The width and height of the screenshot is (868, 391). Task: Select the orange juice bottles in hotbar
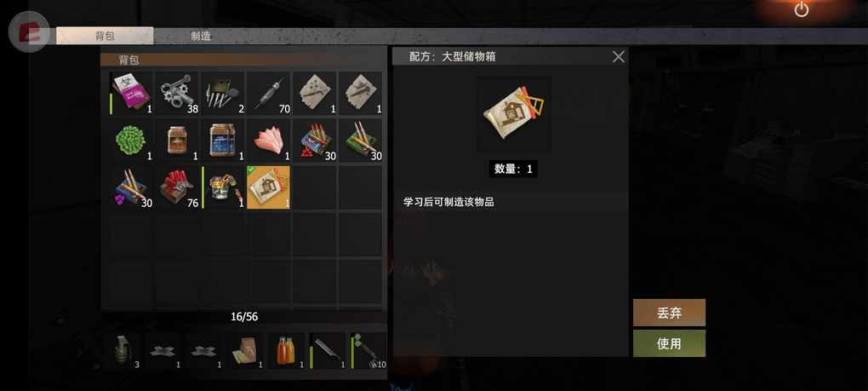pyautogui.click(x=286, y=351)
